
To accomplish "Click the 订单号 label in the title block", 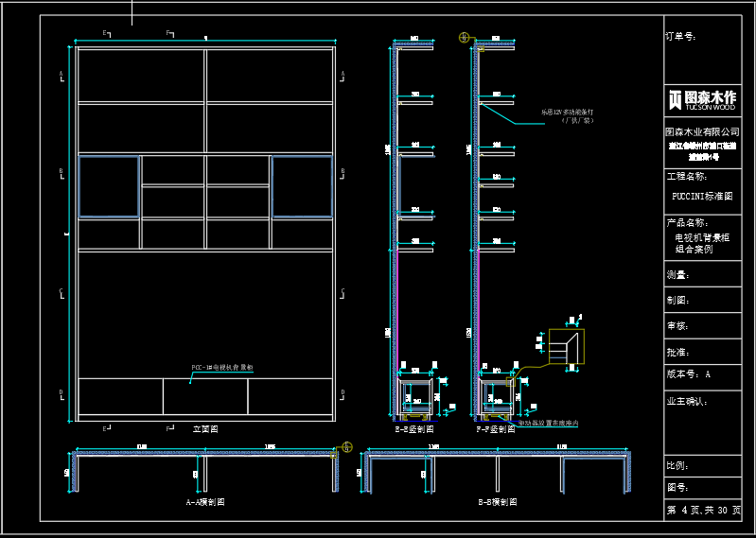I will coord(681,36).
